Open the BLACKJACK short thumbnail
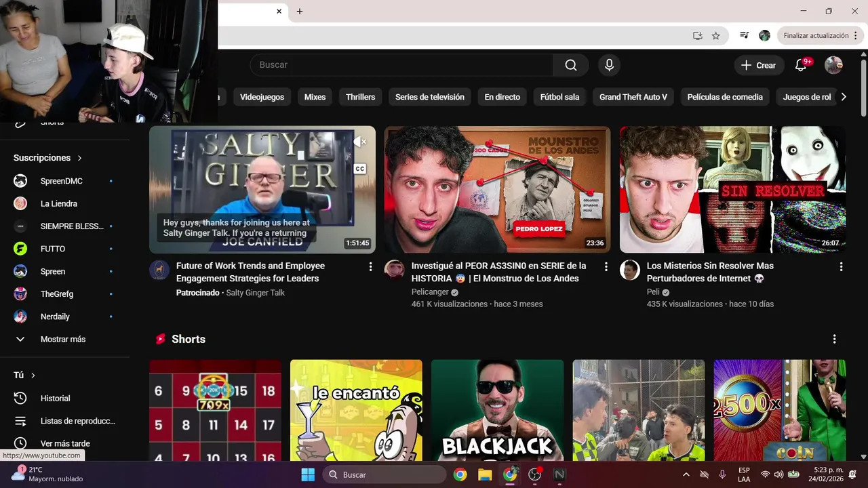 497,410
